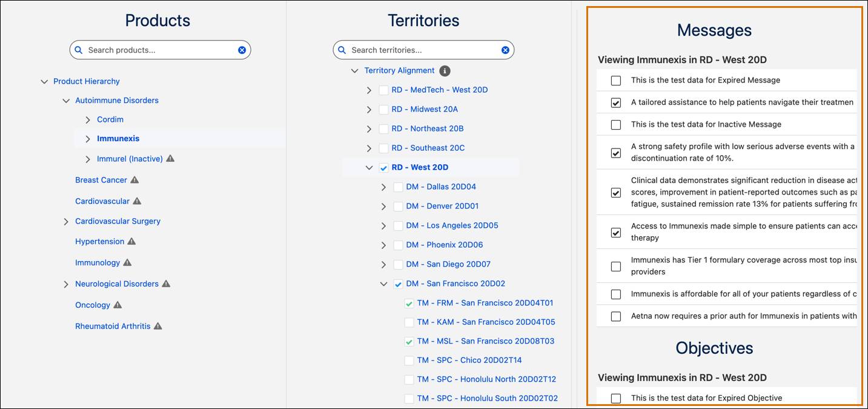The width and height of the screenshot is (868, 409).
Task: Expand the RD - Southeast 20C territory
Action: click(369, 148)
